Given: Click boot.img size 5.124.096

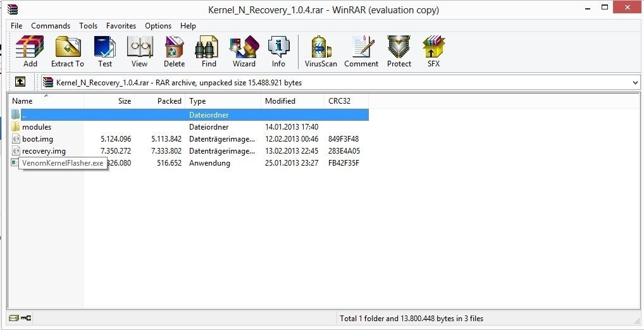Looking at the screenshot, I should pyautogui.click(x=116, y=138).
